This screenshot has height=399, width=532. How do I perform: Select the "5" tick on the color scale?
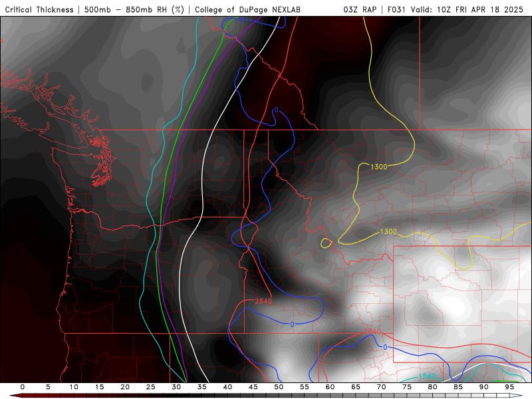pyautogui.click(x=48, y=387)
